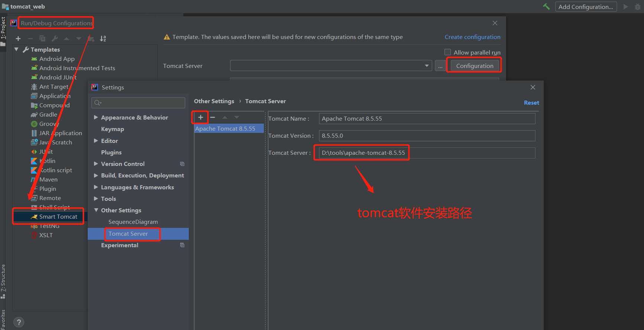
Task: Select Plugin template
Action: pos(48,189)
